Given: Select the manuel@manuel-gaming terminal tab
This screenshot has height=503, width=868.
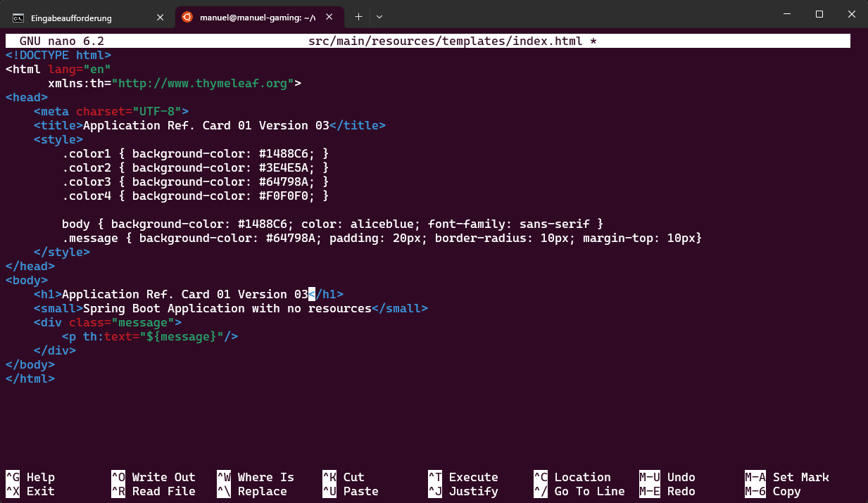Looking at the screenshot, I should click(246, 18).
